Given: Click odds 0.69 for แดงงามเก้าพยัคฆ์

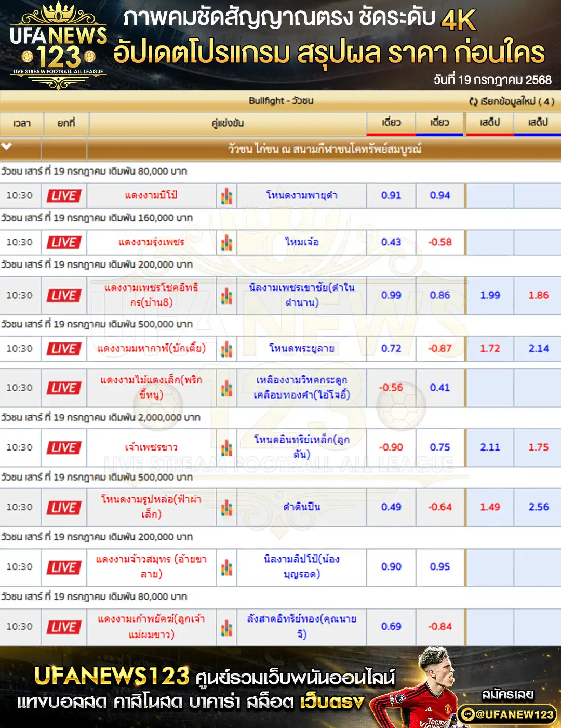Looking at the screenshot, I should [391, 627].
